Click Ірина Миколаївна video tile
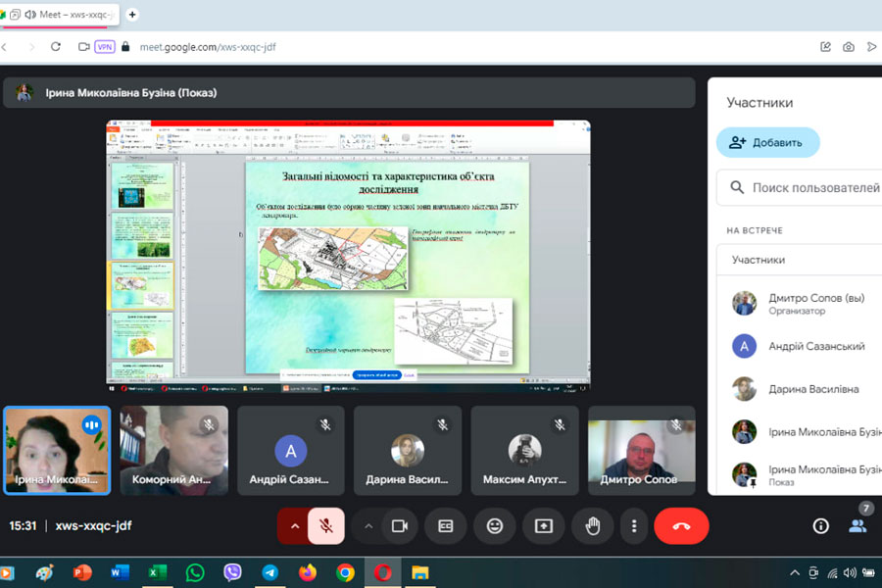This screenshot has height=588, width=882. tap(57, 451)
